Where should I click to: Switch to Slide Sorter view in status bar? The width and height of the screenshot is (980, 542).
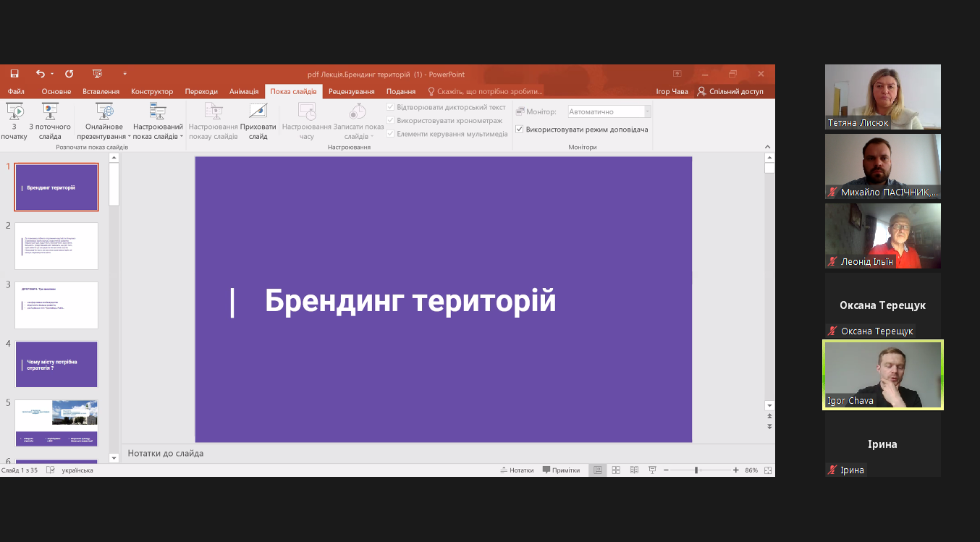point(615,470)
